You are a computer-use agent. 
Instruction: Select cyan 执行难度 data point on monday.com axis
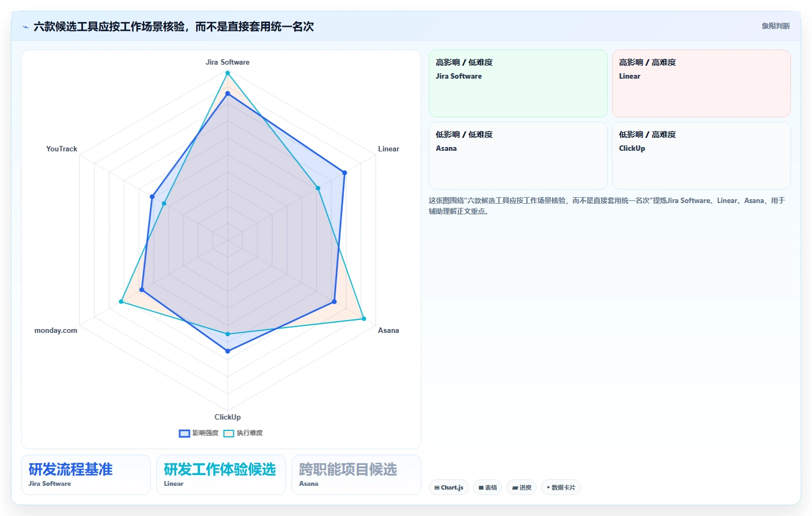(121, 302)
